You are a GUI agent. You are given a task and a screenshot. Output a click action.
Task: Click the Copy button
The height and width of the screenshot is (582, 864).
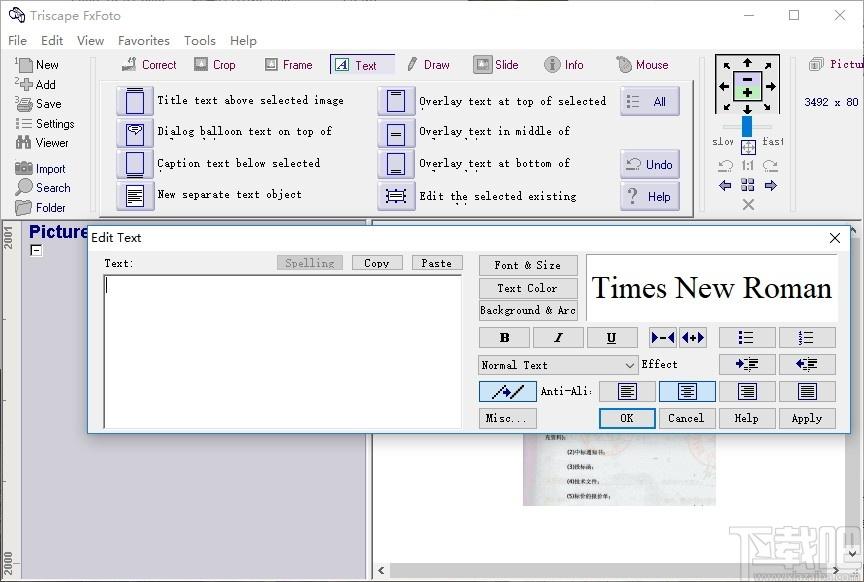377,263
